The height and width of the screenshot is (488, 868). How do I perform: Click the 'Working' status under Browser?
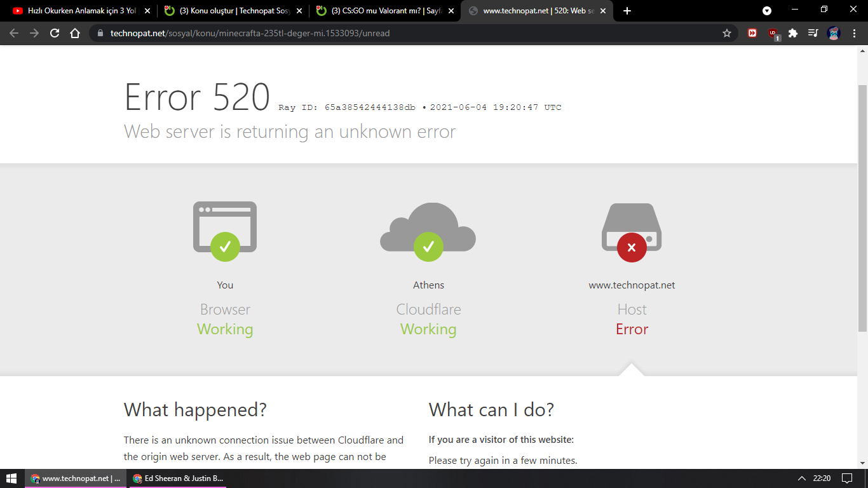[225, 329]
